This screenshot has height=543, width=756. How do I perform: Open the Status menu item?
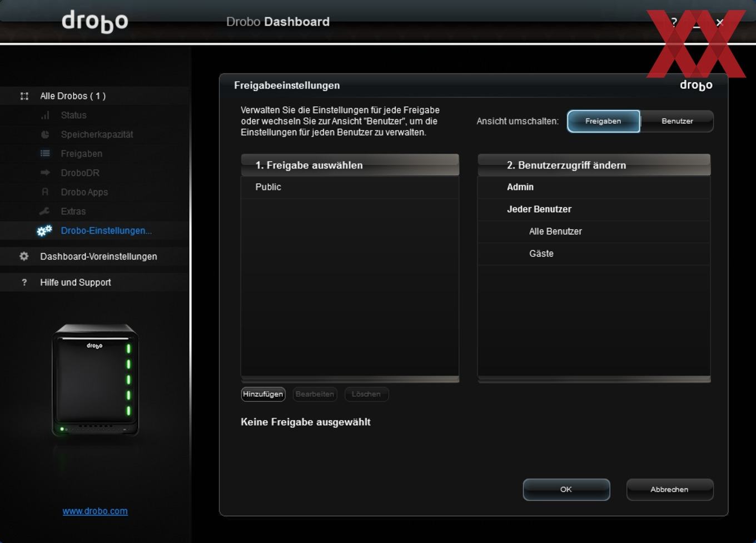(73, 115)
